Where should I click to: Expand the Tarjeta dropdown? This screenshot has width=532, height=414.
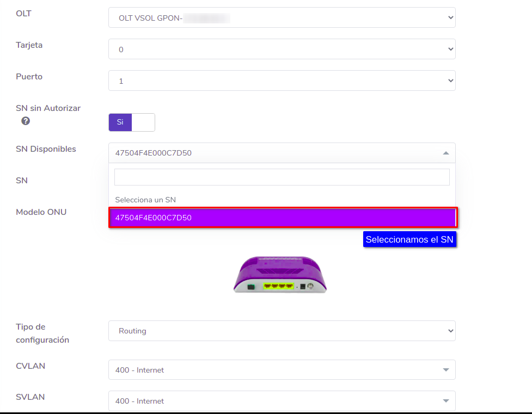(x=282, y=50)
